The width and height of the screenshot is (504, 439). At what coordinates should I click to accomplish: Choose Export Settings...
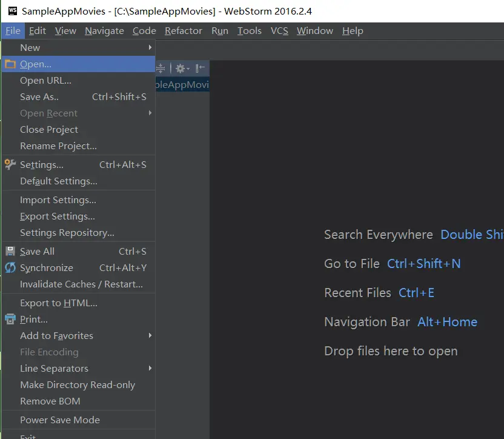pos(78,216)
